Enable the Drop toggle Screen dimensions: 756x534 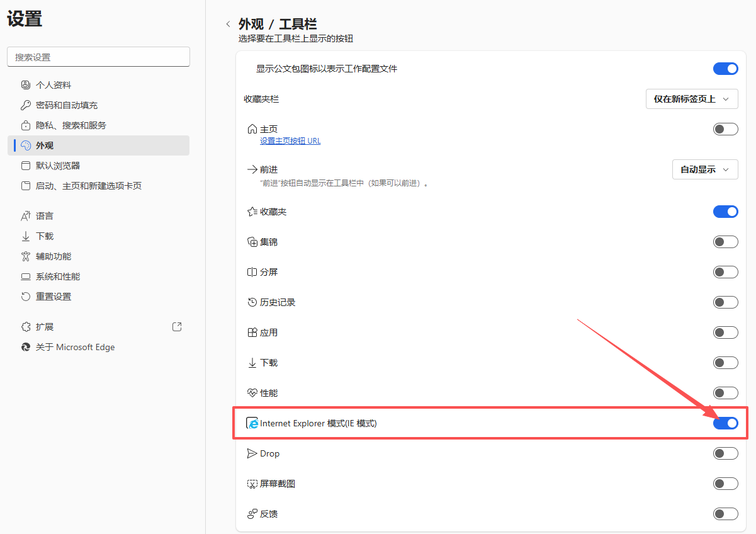pyautogui.click(x=725, y=453)
